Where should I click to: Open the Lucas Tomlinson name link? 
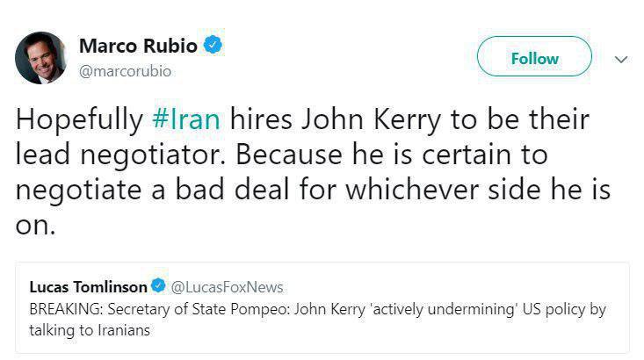point(87,287)
